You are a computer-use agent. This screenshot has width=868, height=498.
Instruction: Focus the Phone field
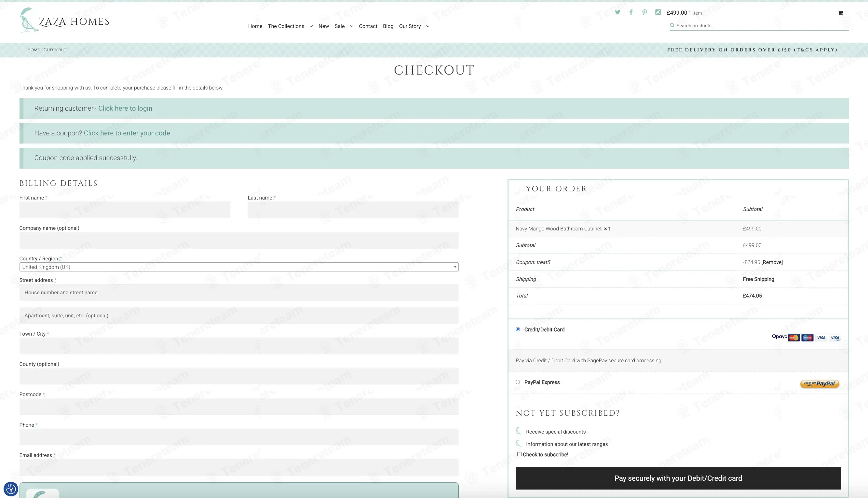point(238,437)
